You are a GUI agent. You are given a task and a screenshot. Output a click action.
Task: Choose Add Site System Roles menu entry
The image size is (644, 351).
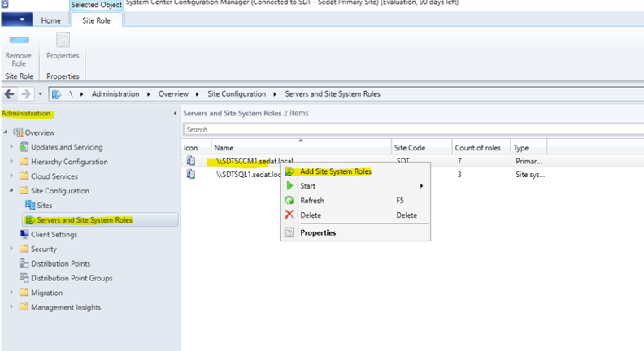[x=355, y=171]
